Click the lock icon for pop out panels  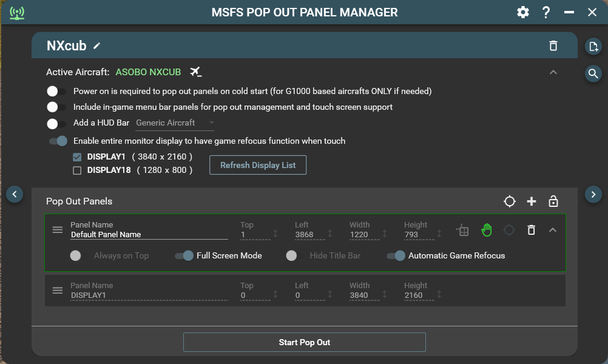tap(553, 201)
